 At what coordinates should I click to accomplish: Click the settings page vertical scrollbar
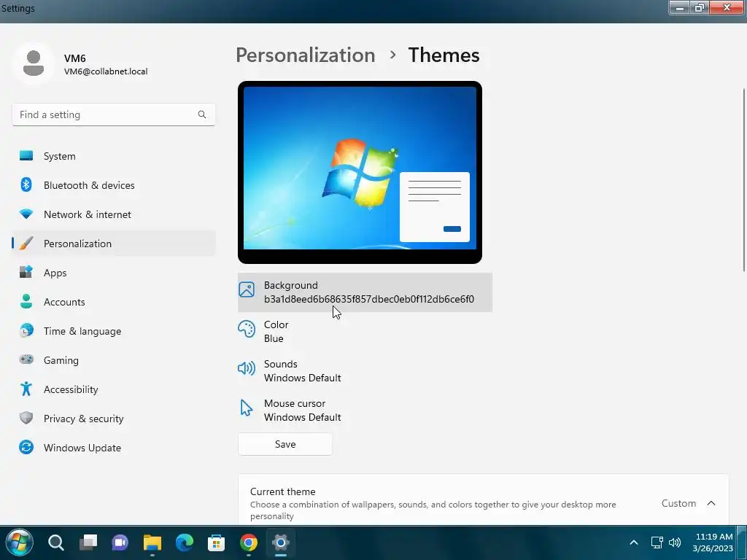743,180
